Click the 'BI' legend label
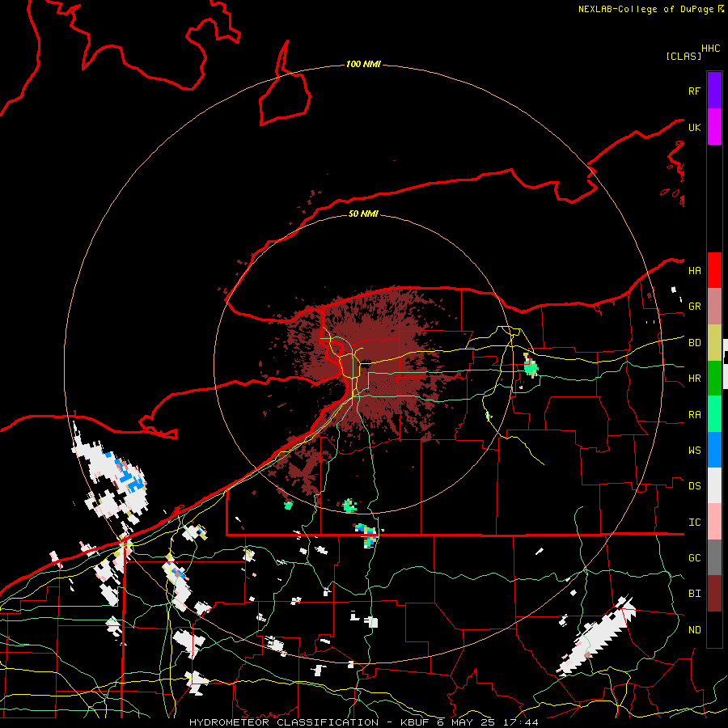The width and height of the screenshot is (728, 728). click(x=694, y=594)
